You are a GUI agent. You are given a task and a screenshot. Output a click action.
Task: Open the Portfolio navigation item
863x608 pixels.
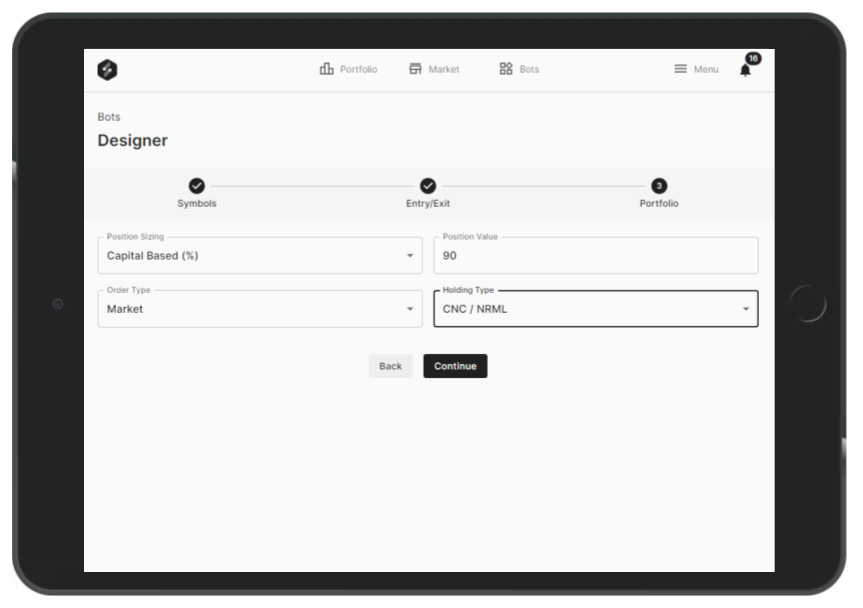tap(348, 69)
